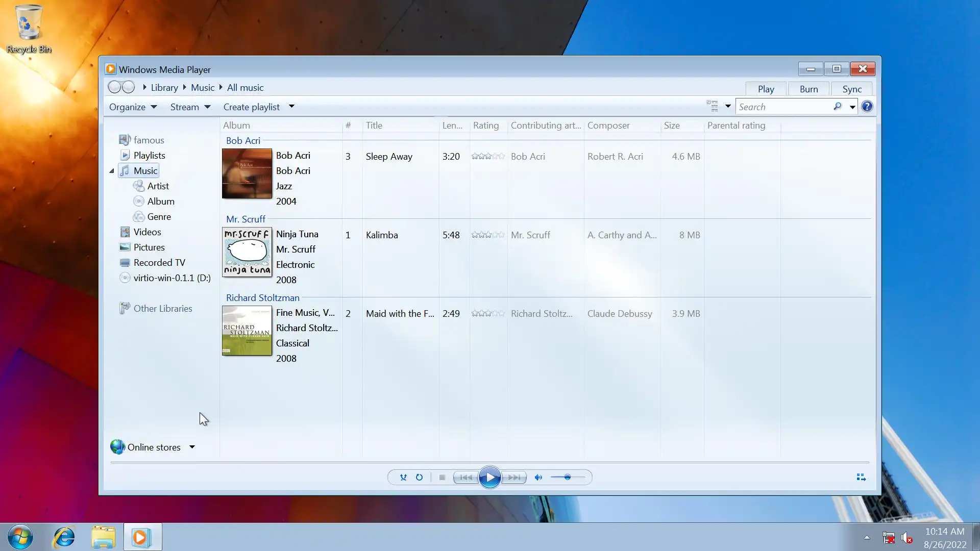Click Create playlist button
The height and width of the screenshot is (551, 980).
coord(251,107)
